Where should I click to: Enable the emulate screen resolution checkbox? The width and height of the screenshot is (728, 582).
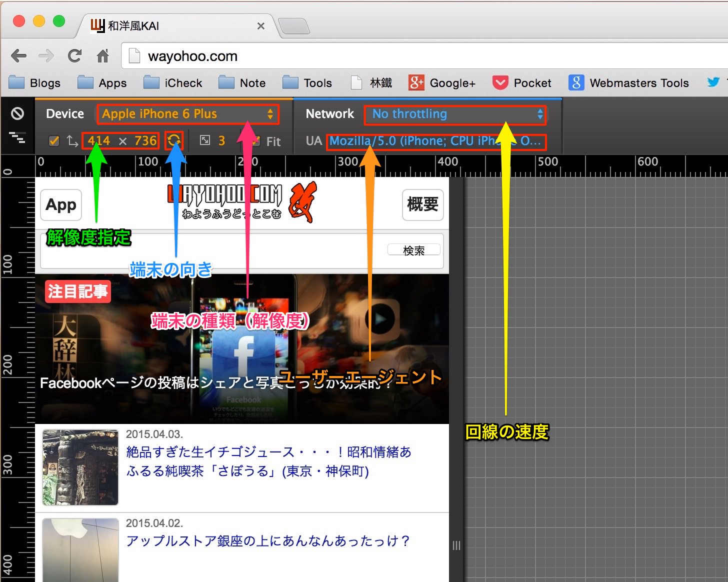pyautogui.click(x=54, y=141)
